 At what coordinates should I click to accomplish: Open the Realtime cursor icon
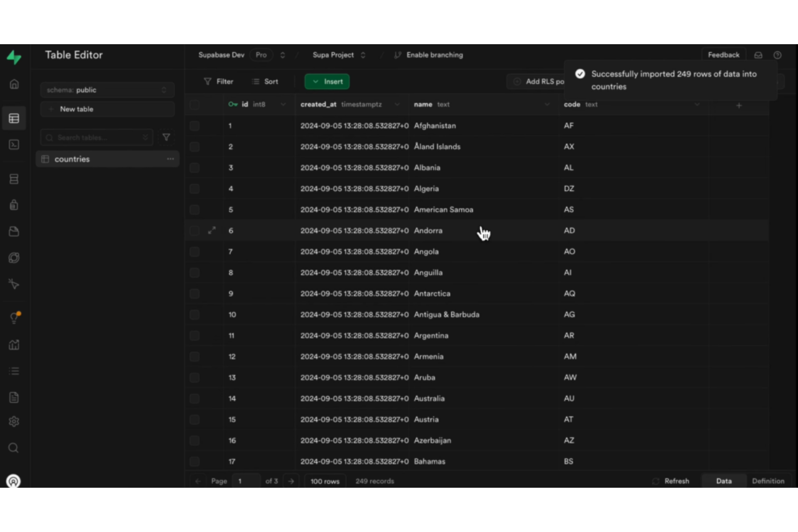click(14, 284)
